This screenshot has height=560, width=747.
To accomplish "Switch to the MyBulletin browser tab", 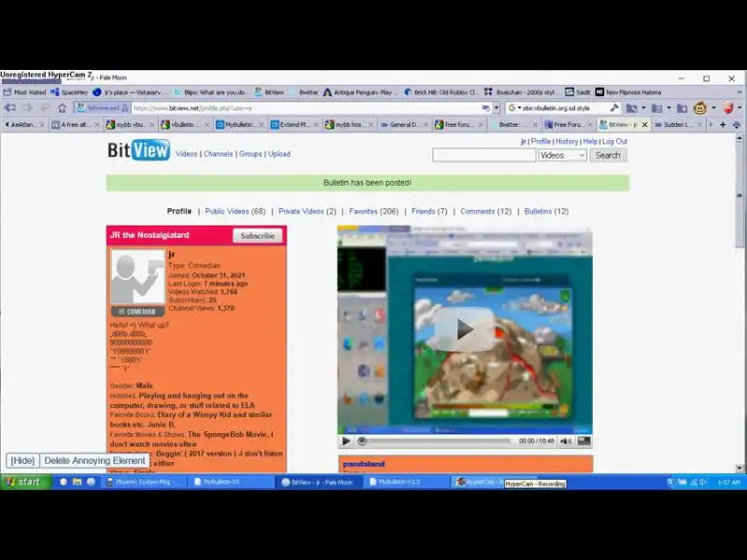I will (x=240, y=125).
